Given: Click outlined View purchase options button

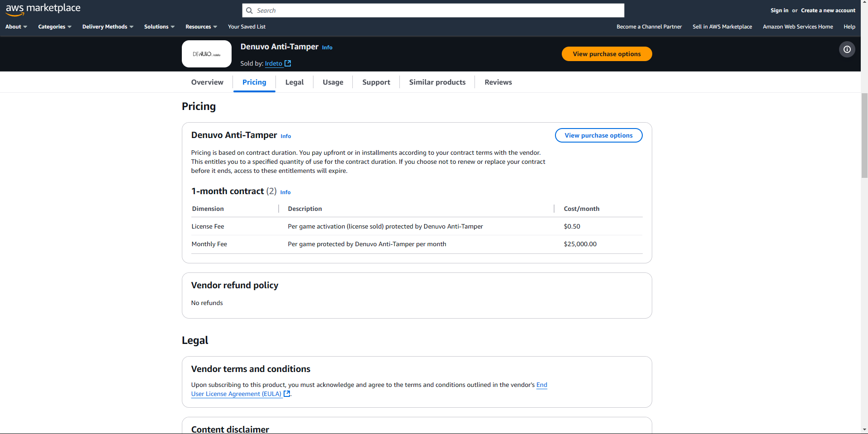Looking at the screenshot, I should pyautogui.click(x=599, y=135).
